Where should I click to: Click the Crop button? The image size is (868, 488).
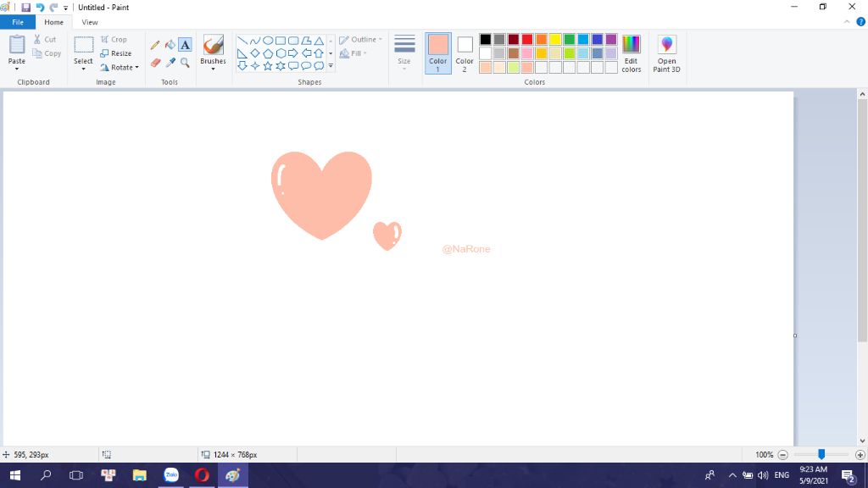pos(114,39)
